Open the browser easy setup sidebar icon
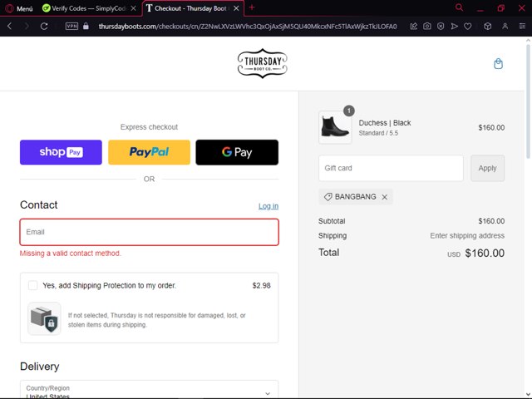This screenshot has height=399, width=532. click(x=522, y=26)
